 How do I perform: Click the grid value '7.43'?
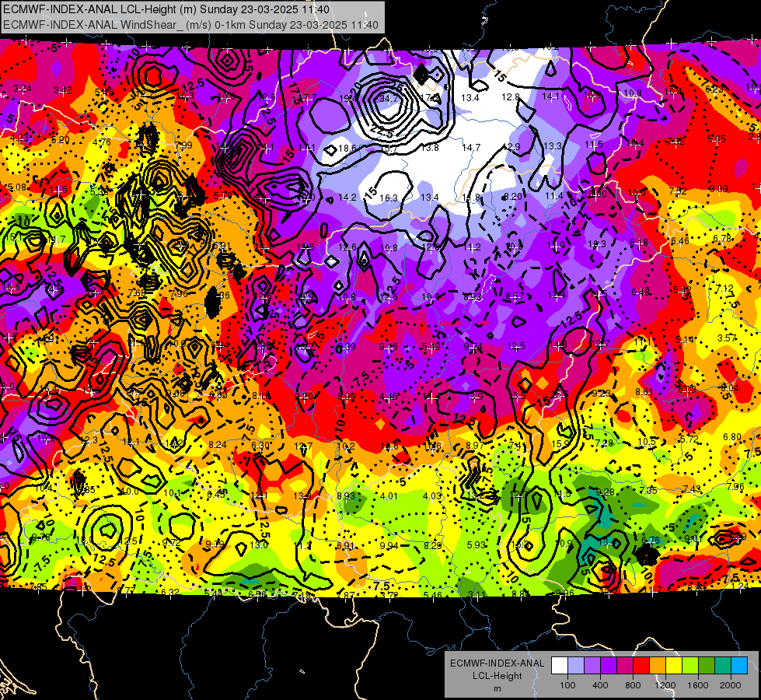pos(692,488)
